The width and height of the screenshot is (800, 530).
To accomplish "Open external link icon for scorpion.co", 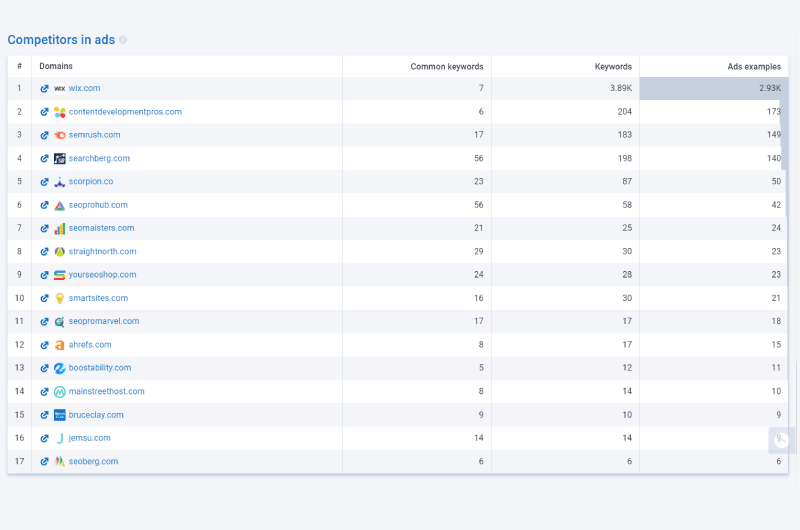I will 44,182.
